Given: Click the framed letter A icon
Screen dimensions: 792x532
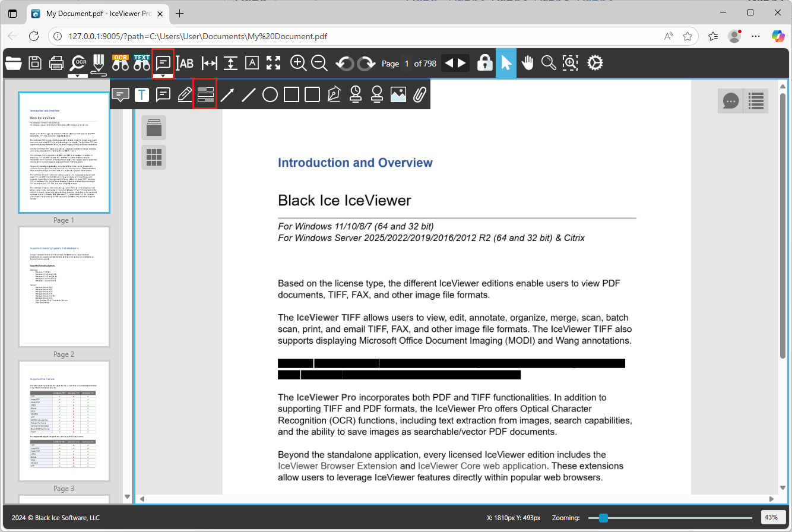Looking at the screenshot, I should click(x=252, y=63).
